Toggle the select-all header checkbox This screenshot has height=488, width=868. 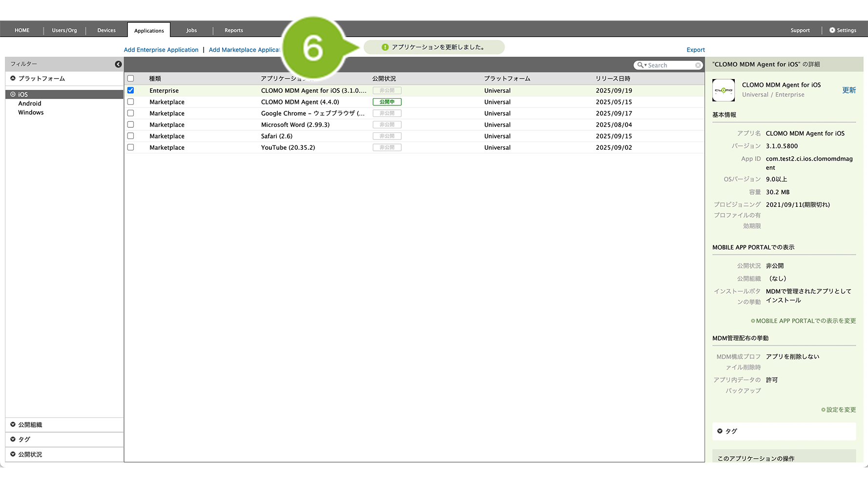click(130, 79)
